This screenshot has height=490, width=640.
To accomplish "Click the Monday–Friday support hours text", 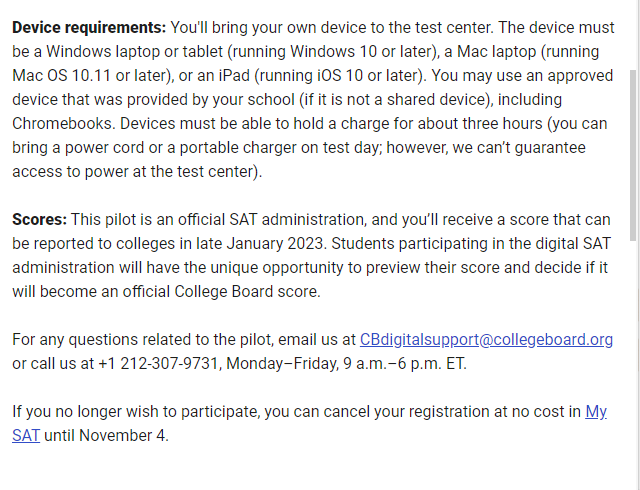I will [281, 363].
